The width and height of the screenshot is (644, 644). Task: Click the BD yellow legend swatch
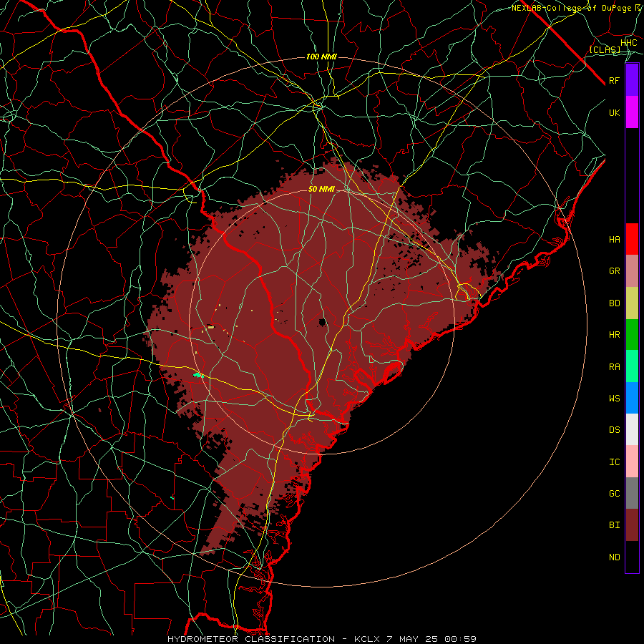(x=632, y=303)
